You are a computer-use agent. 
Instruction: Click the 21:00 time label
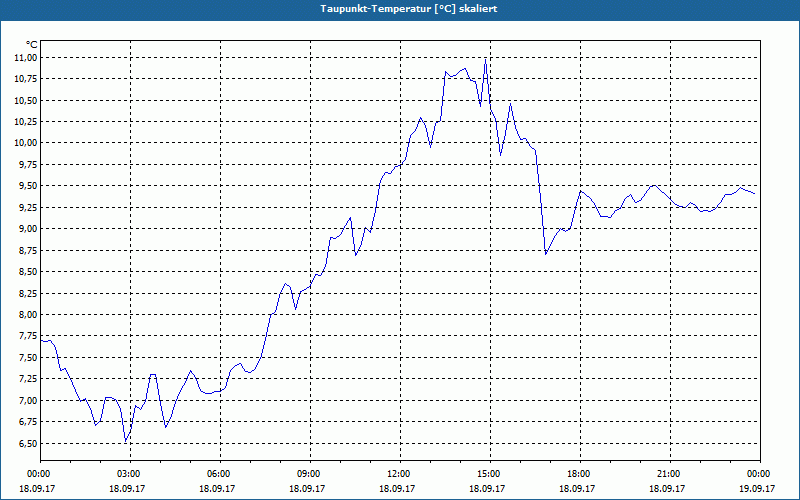coord(670,474)
